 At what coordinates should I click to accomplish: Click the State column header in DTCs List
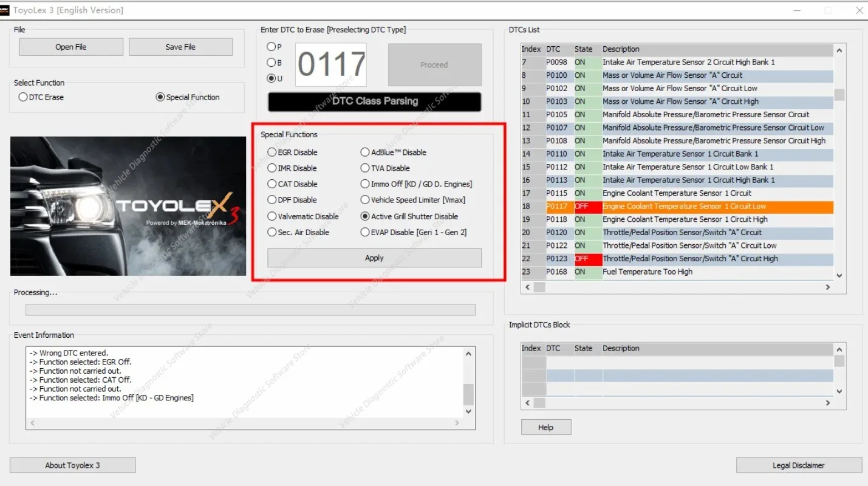tap(588, 49)
